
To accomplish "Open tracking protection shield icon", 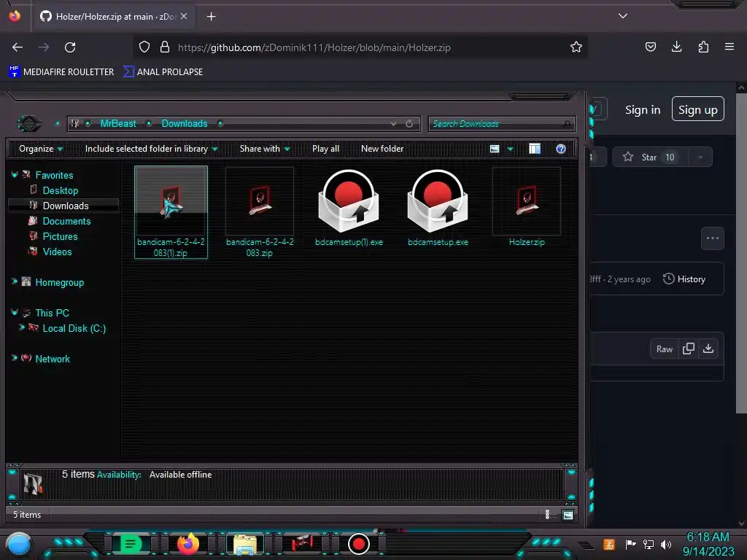I will (x=144, y=47).
